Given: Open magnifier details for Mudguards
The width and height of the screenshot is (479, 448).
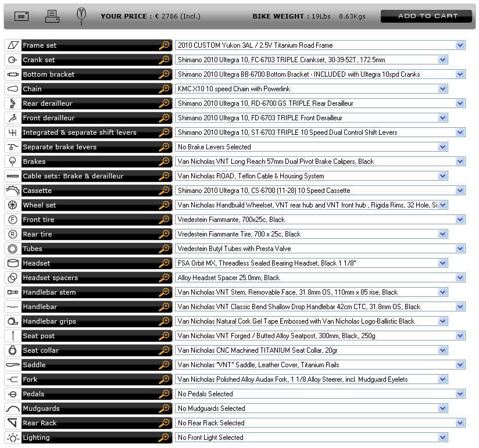Looking at the screenshot, I should [165, 408].
